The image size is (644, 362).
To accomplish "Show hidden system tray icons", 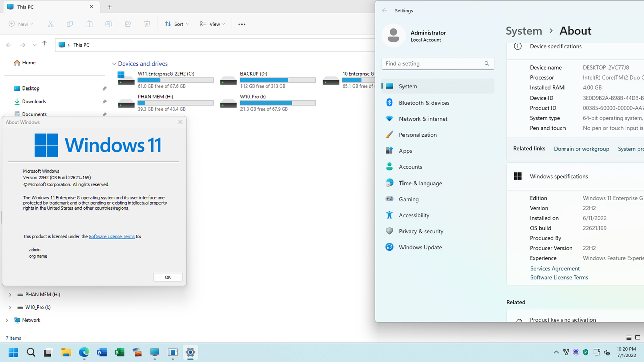I will pyautogui.click(x=556, y=352).
